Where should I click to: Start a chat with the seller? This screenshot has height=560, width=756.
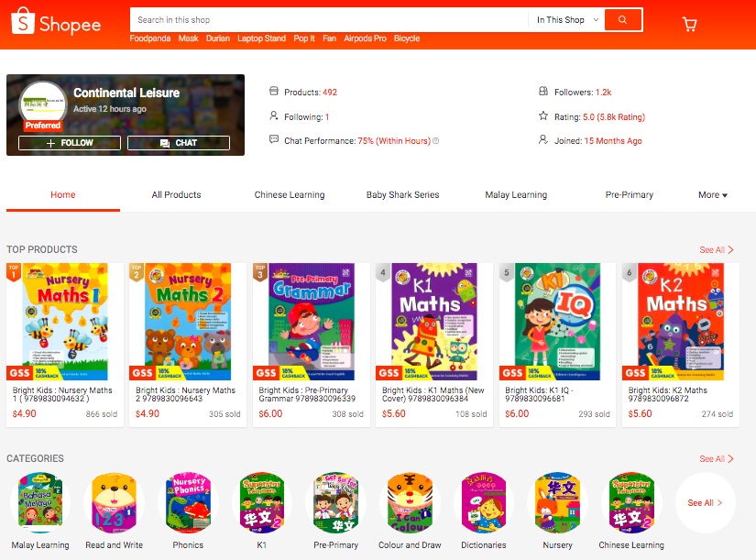tap(179, 143)
